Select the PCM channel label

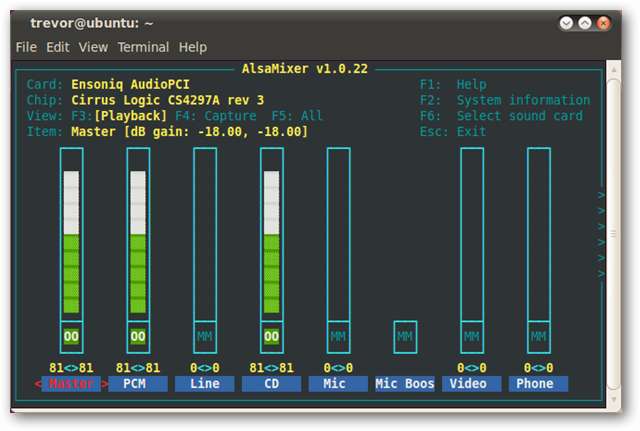tap(138, 384)
